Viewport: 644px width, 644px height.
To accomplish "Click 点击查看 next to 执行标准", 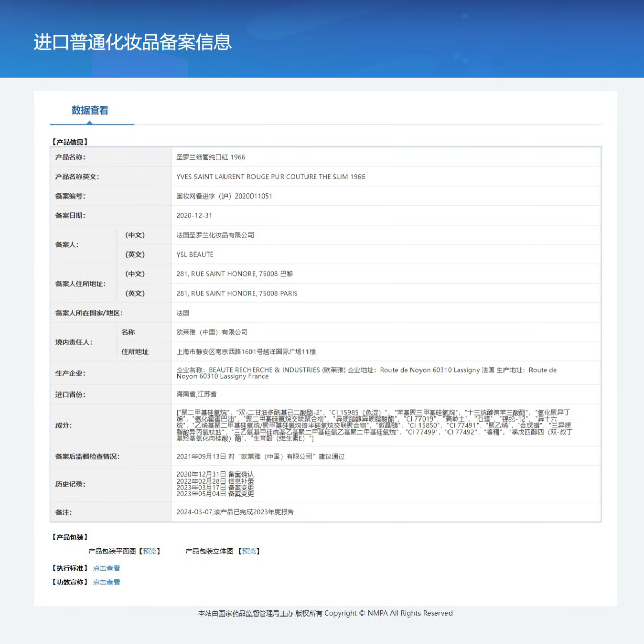I will pyautogui.click(x=106, y=568).
